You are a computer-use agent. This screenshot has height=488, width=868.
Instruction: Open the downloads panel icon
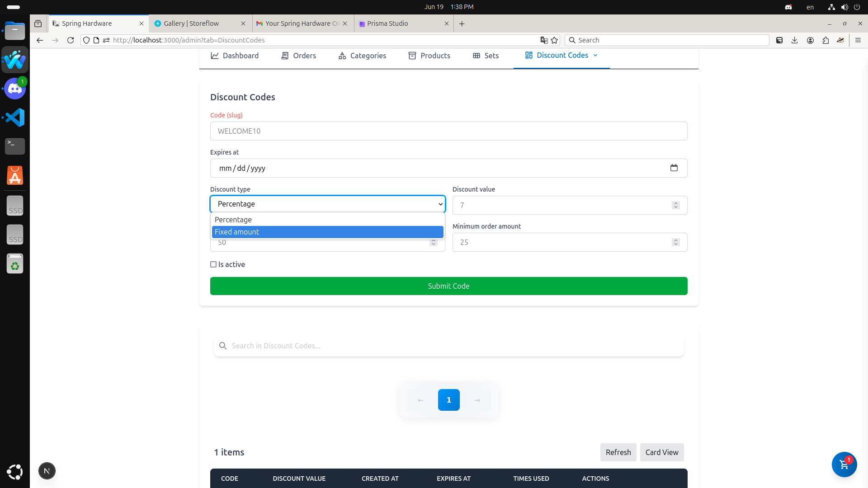tap(795, 40)
